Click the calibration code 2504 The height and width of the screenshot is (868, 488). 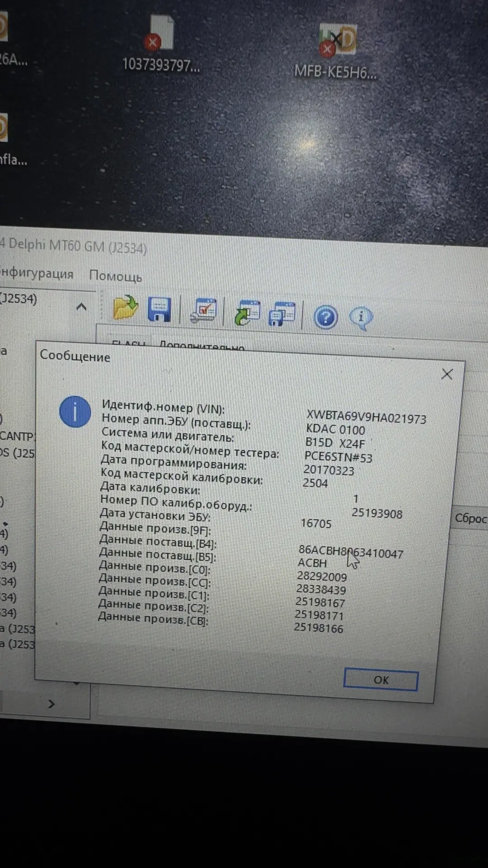point(315,483)
